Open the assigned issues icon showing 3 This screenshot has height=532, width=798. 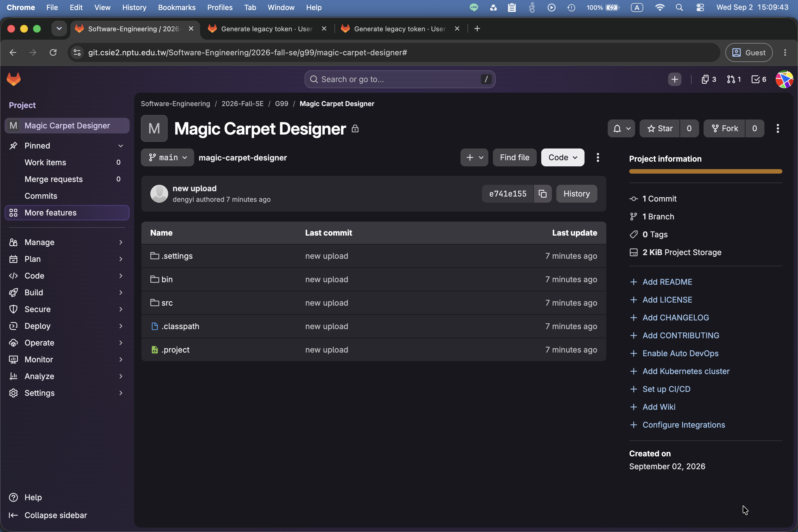click(709, 79)
